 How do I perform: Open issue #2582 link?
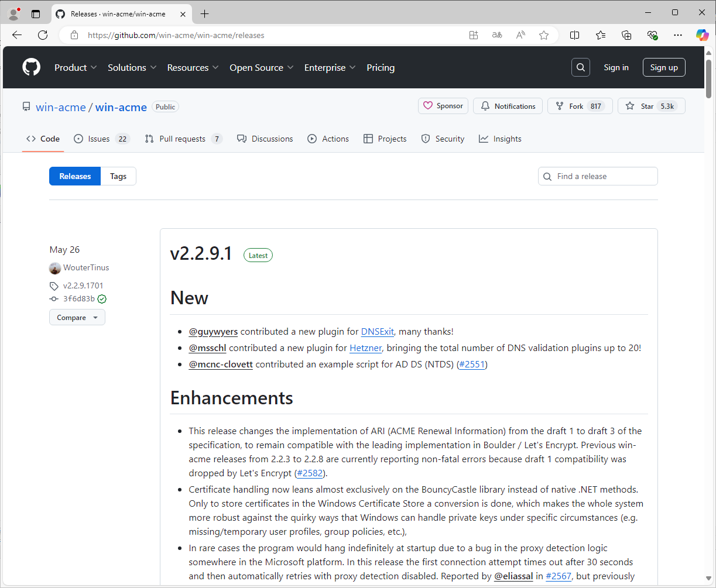tap(311, 473)
